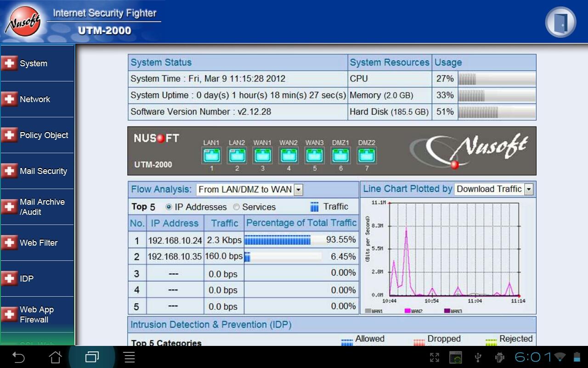This screenshot has height=368, width=588.
Task: Click the Software Version Number row
Action: coord(238,112)
